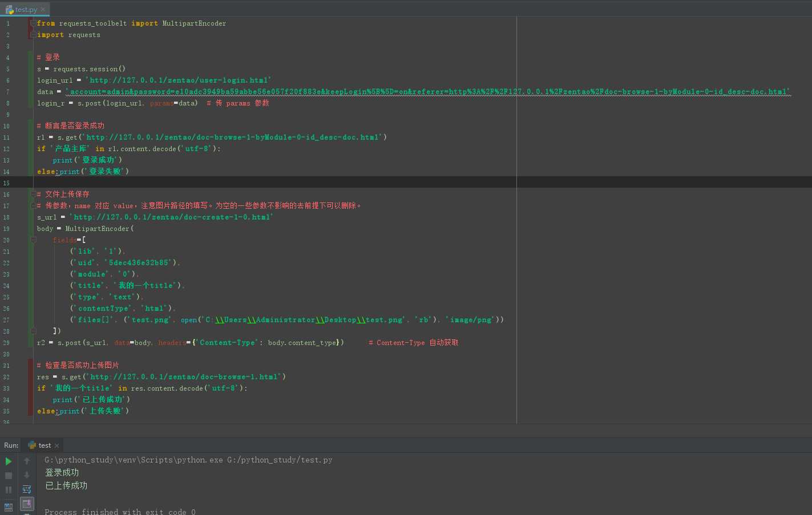Click the '# Content-Type 自动获取' comment
Screen dimensions: 812x515
(414, 343)
